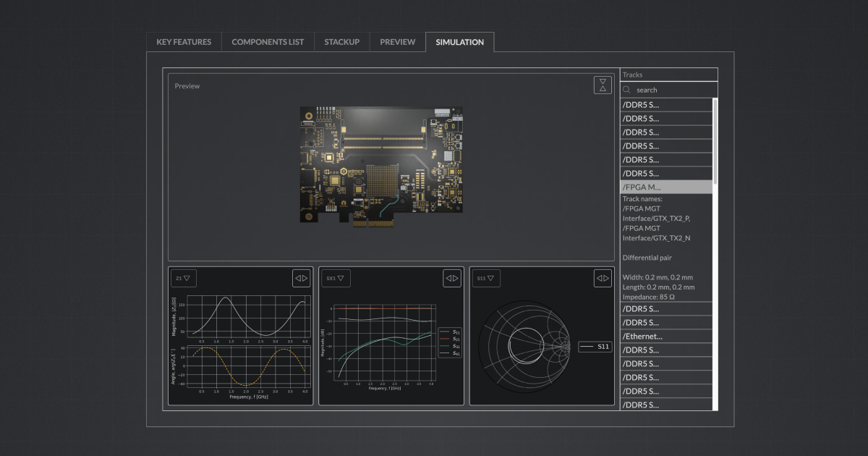Switch to the PREVIEW tab
The image size is (868, 456).
pos(398,42)
